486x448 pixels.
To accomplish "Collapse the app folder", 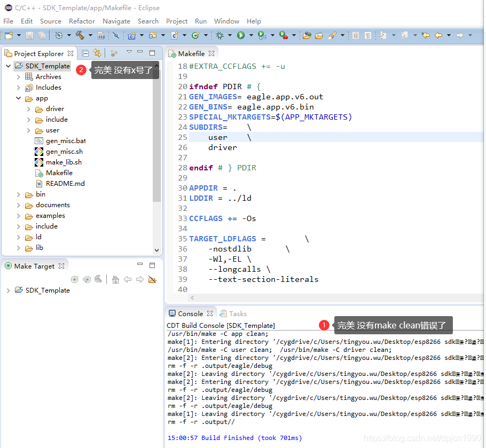I will (x=18, y=98).
